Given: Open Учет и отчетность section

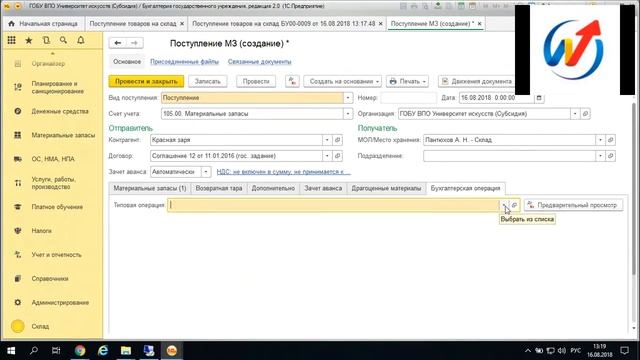Looking at the screenshot, I should tap(56, 255).
